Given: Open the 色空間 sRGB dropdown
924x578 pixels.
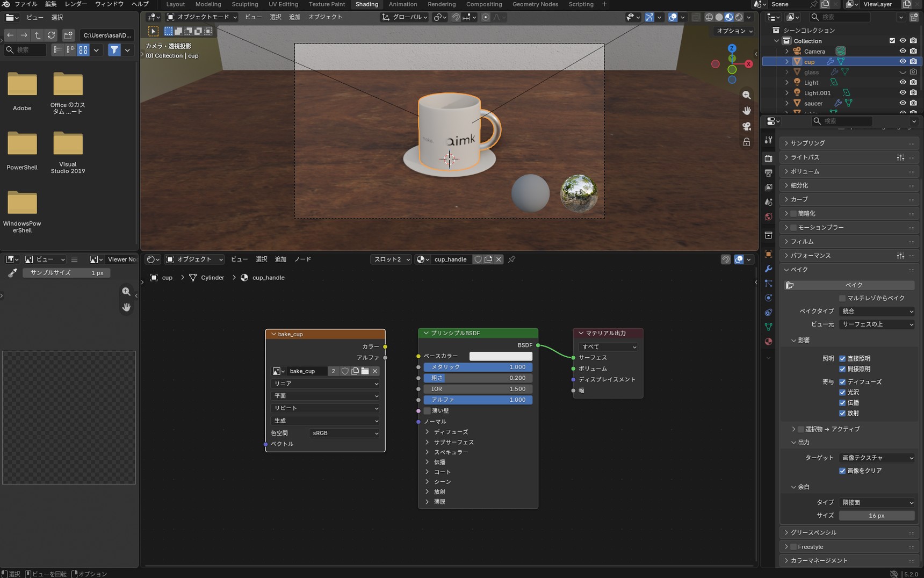Looking at the screenshot, I should 345,433.
